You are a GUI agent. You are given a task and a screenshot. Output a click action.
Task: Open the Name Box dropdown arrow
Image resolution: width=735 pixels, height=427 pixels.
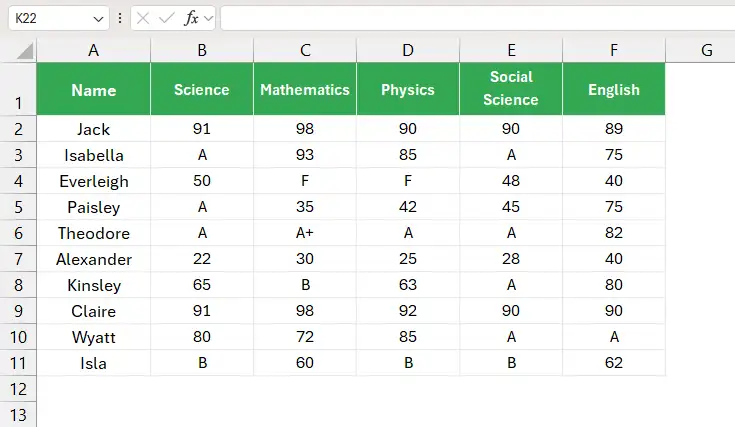click(98, 19)
